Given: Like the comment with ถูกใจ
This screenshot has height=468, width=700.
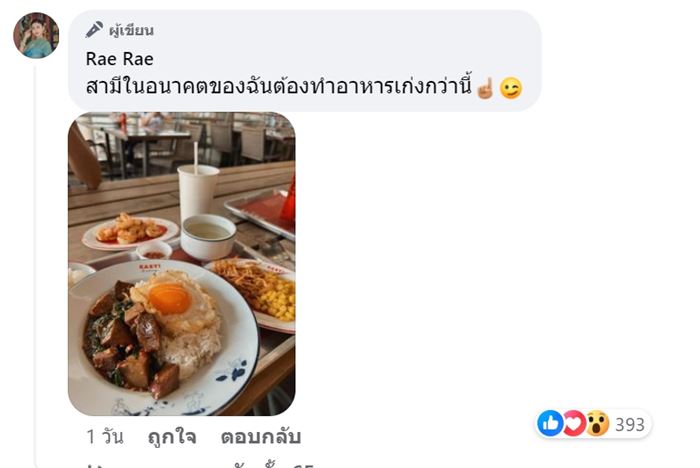Looking at the screenshot, I should tap(172, 436).
